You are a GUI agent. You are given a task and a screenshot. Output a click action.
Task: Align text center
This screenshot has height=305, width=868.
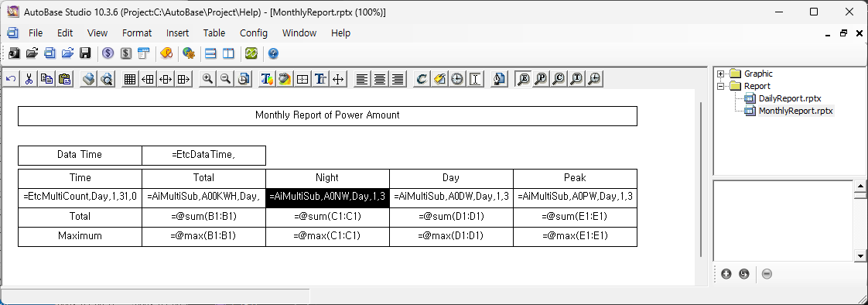tap(379, 79)
